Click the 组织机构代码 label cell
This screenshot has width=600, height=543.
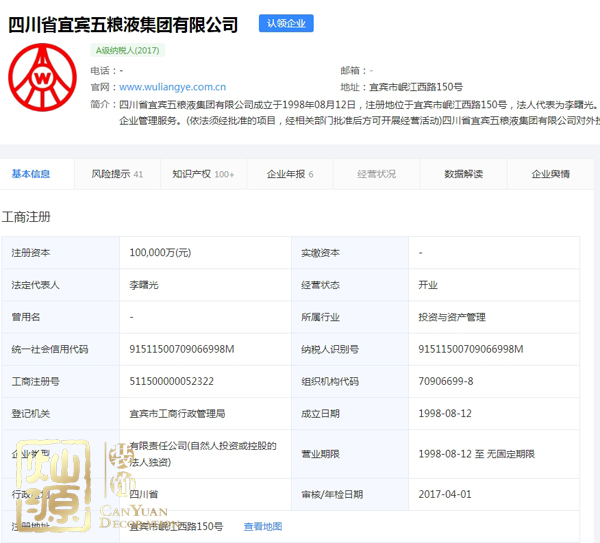[x=350, y=381]
